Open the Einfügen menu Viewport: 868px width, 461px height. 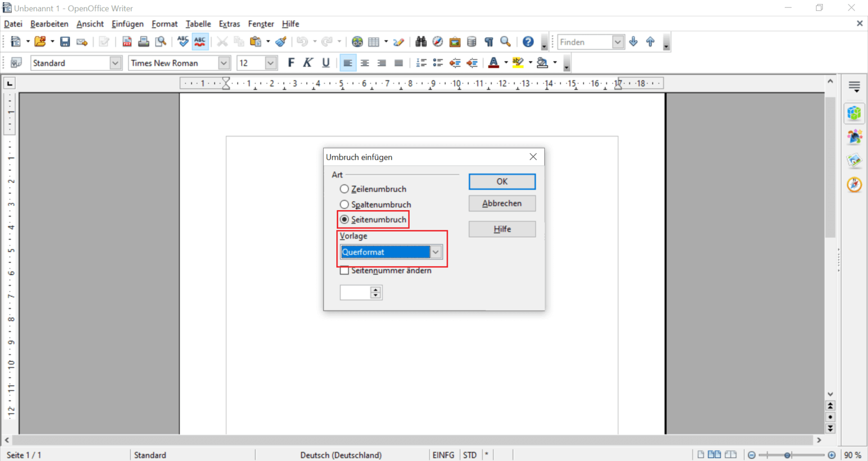point(128,24)
